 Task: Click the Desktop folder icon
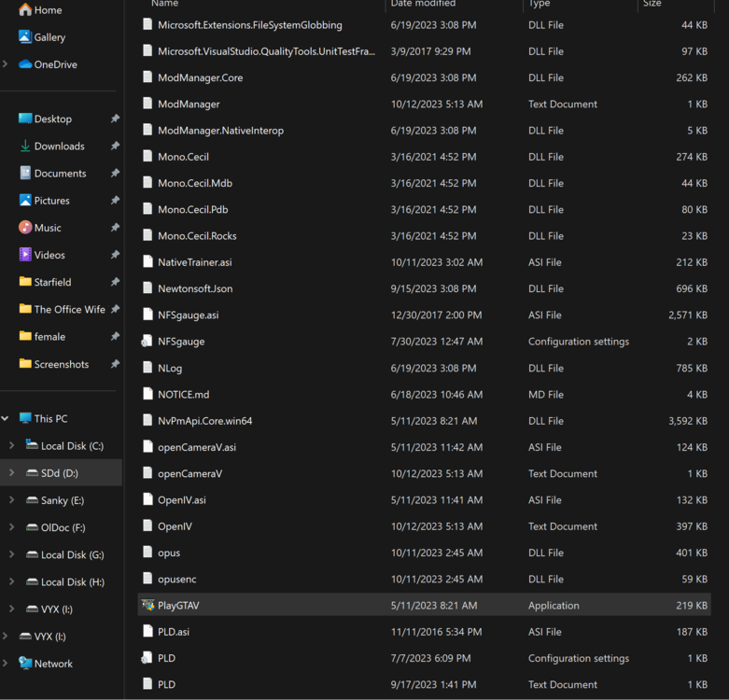coord(25,119)
